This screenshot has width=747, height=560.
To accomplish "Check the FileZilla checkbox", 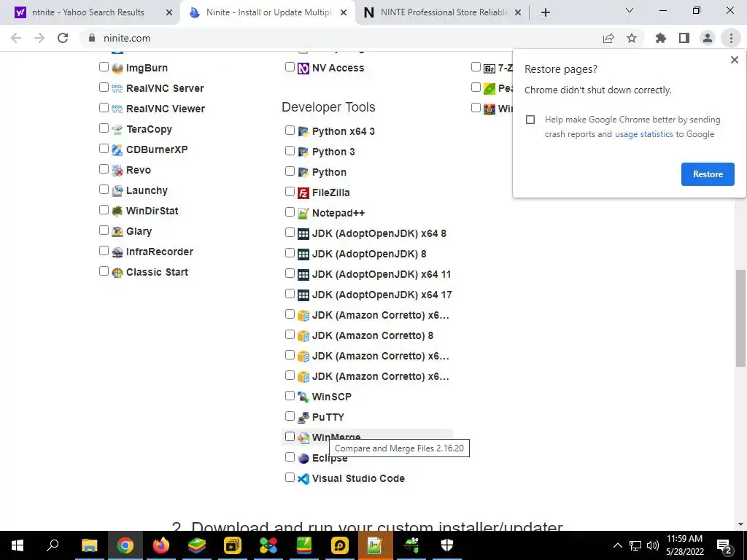I will tap(290, 192).
